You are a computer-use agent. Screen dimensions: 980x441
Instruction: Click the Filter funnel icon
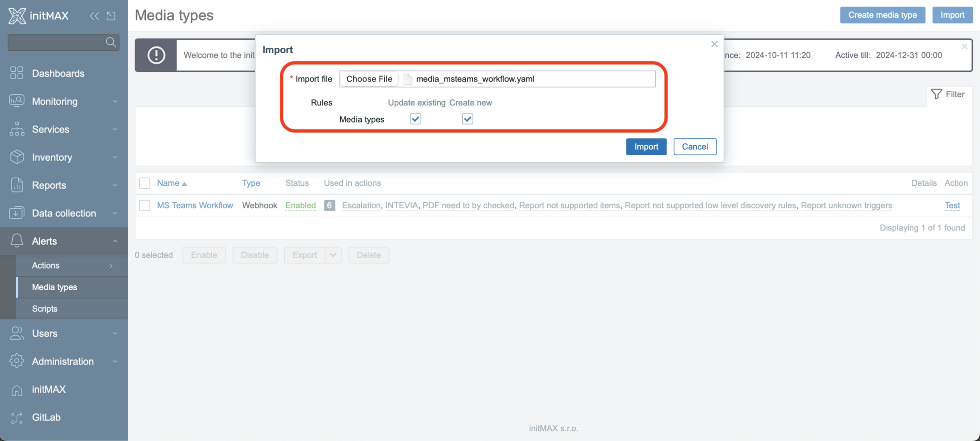click(936, 94)
